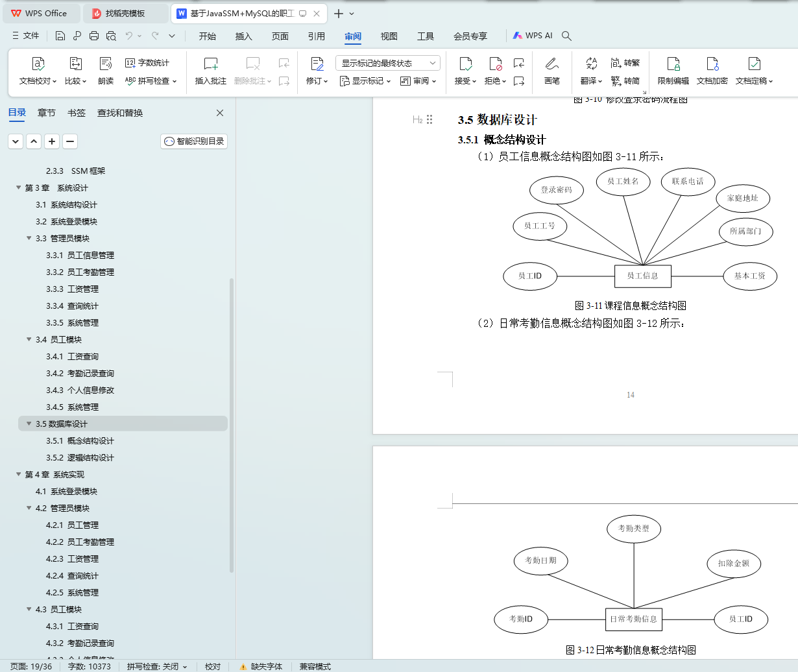Open 字数统计 word count
798x672 pixels.
pyautogui.click(x=147, y=63)
